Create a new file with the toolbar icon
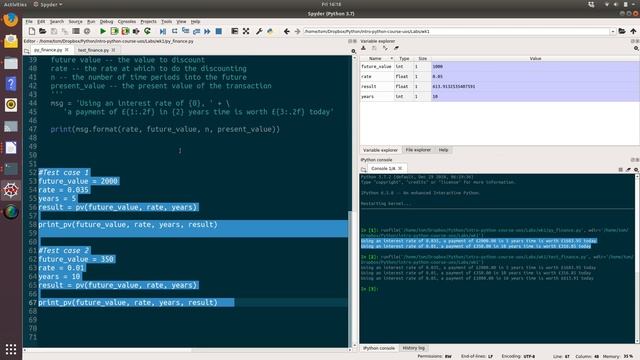The height and width of the screenshot is (360, 640). click(x=32, y=31)
